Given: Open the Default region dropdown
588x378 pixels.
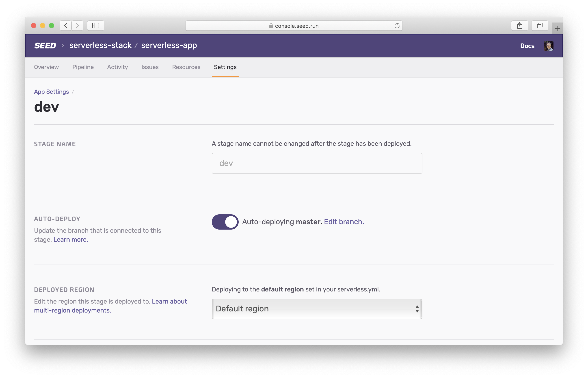Looking at the screenshot, I should tap(317, 309).
